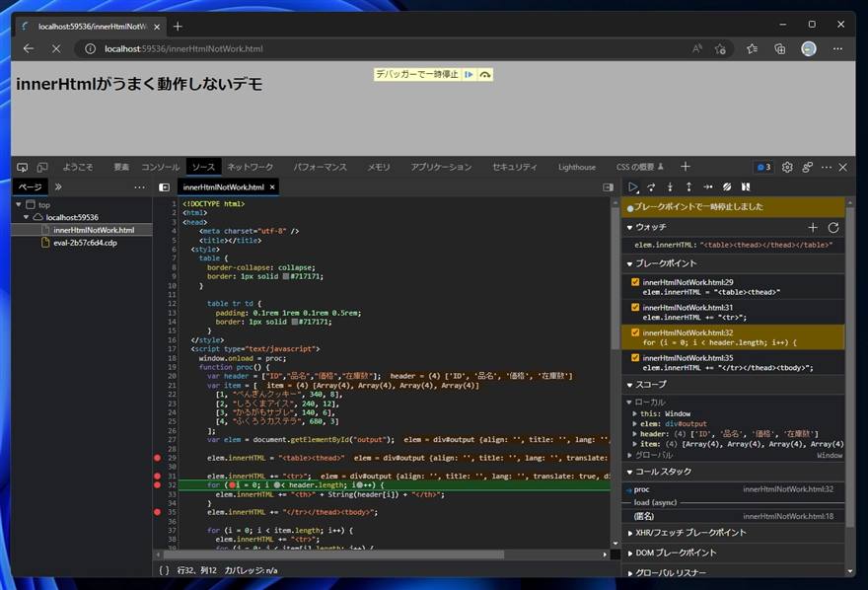Viewport: 868px width, 590px height.
Task: Click the browser address bar URL
Action: click(x=183, y=48)
